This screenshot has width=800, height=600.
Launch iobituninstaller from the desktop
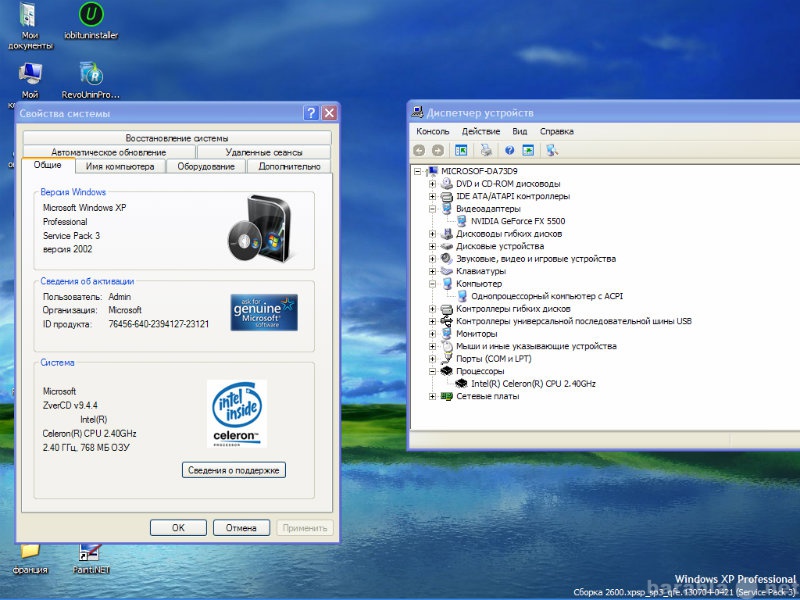(91, 21)
